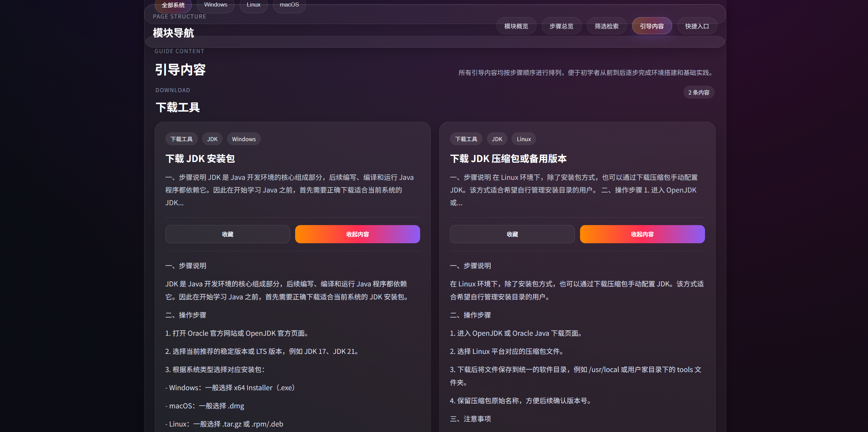The height and width of the screenshot is (432, 868).
Task: Click line '1. 打开 Oracle 官方网站或 OpenJDK 官方页面。'
Action: pyautogui.click(x=238, y=333)
